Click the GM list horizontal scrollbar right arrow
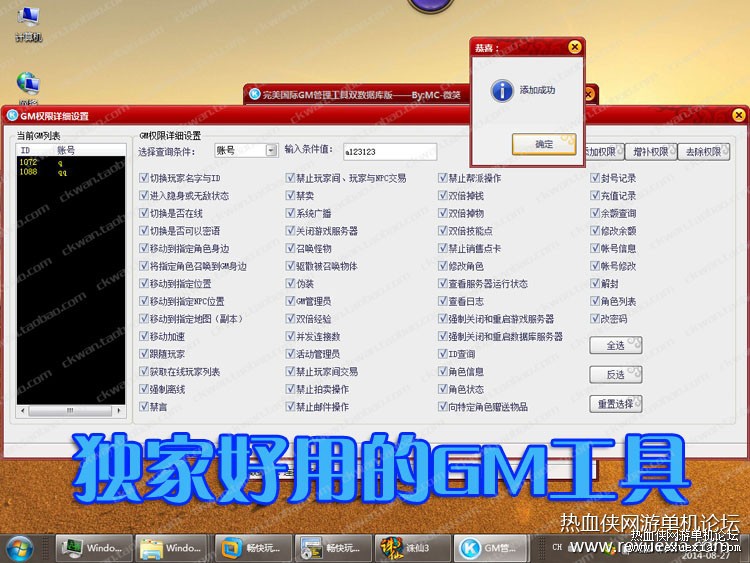750x563 pixels. 119,410
